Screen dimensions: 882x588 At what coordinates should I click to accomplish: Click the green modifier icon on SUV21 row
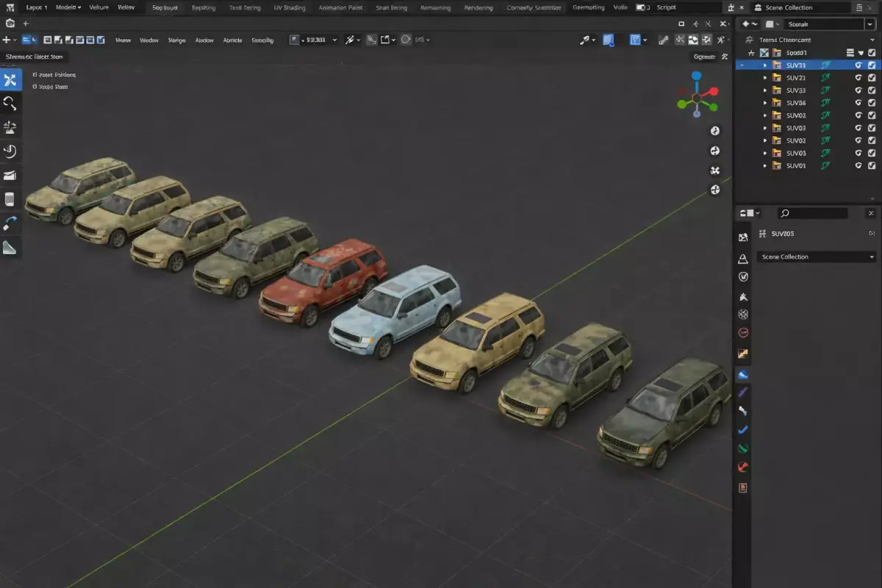click(x=825, y=78)
